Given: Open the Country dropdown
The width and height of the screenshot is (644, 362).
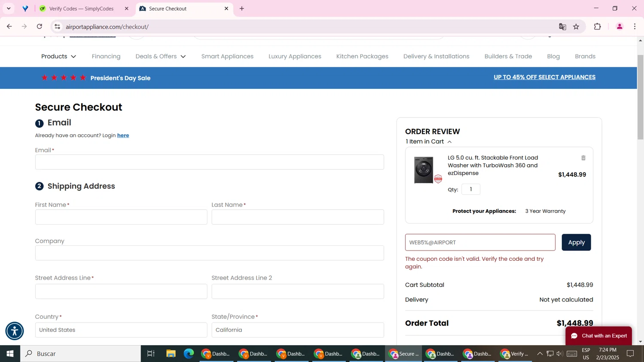Looking at the screenshot, I should click(x=121, y=330).
